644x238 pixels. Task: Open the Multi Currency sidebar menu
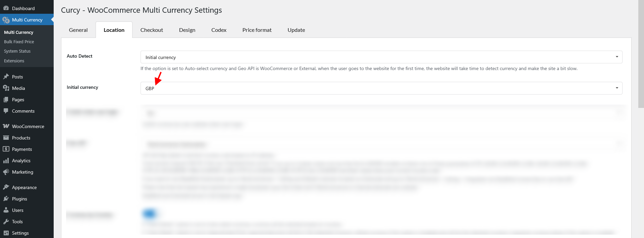(27, 20)
